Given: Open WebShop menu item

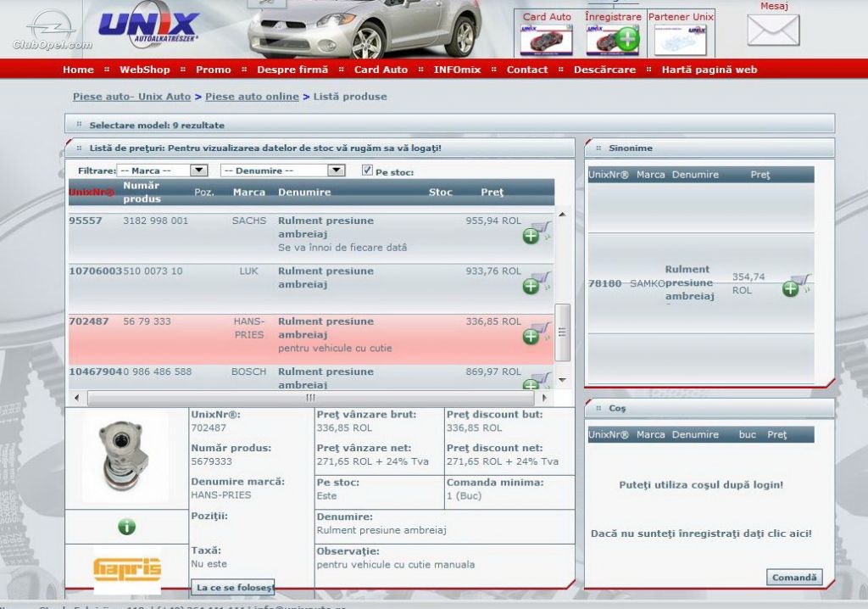Looking at the screenshot, I should [144, 70].
